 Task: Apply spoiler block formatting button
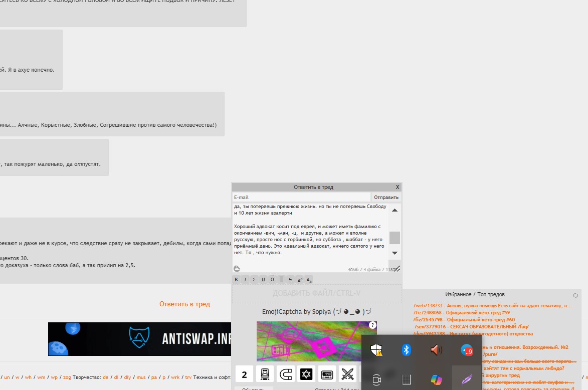point(281,279)
